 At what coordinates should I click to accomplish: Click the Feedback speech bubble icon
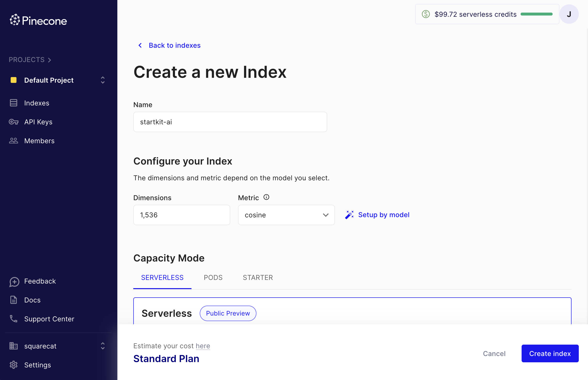pos(14,282)
